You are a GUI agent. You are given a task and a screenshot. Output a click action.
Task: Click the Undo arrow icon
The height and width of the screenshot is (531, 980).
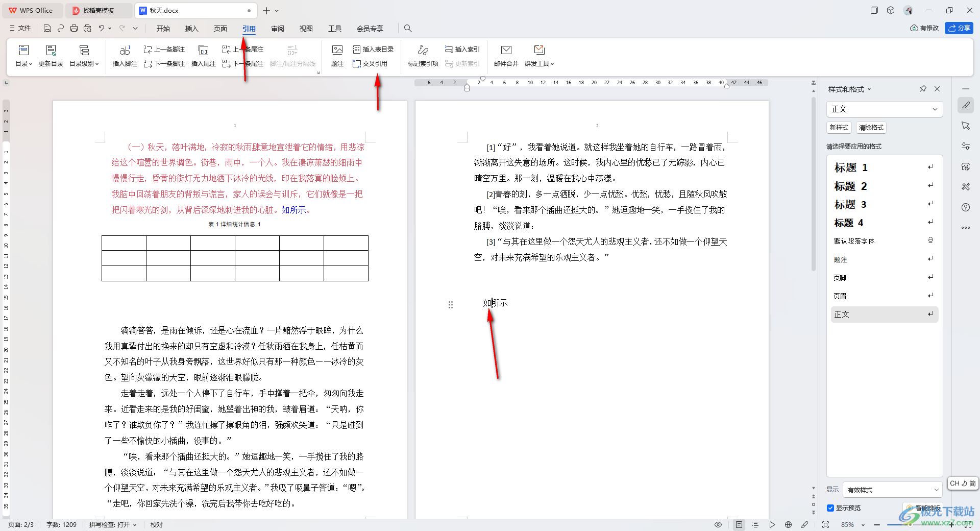pyautogui.click(x=102, y=29)
